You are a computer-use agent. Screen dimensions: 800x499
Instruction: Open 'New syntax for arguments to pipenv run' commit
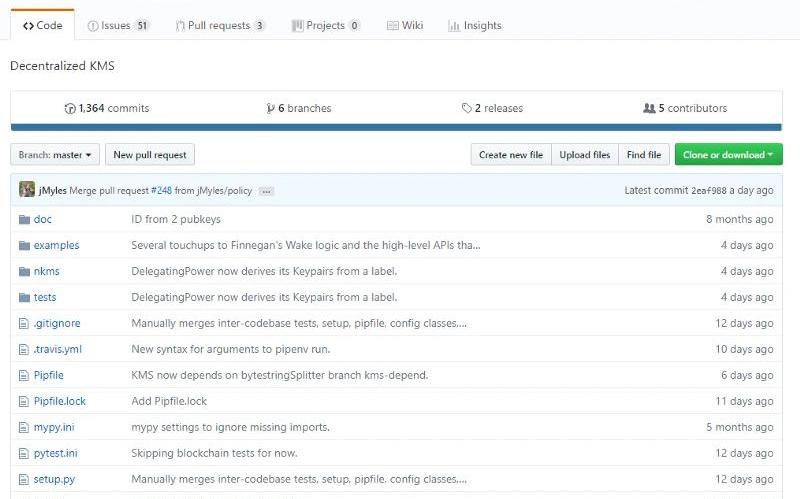[231, 350]
